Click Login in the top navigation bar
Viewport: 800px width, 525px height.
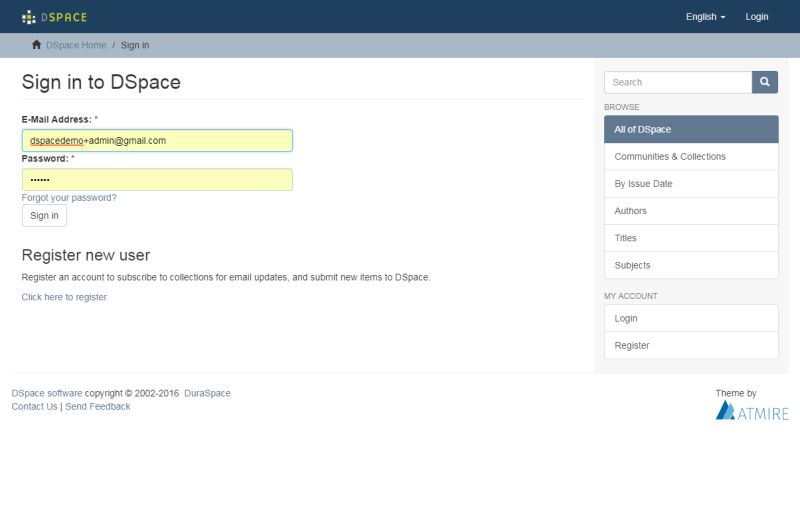757,17
